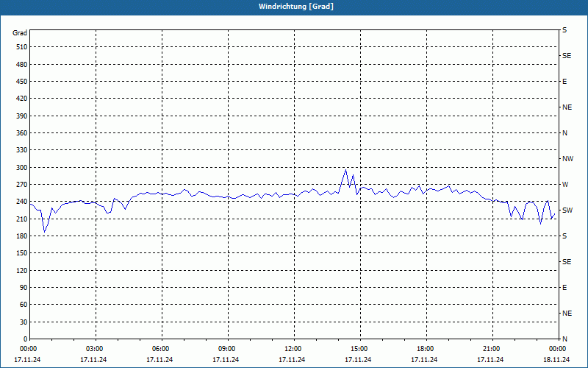This screenshot has width=588, height=368.
Task: Click the highest peak of the blue wind line
Action: point(345,170)
